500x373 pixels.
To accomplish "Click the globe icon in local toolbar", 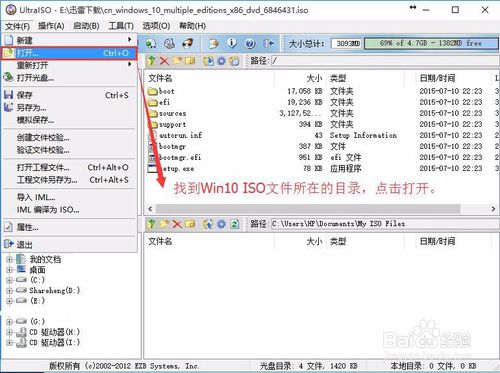I will coord(208,224).
